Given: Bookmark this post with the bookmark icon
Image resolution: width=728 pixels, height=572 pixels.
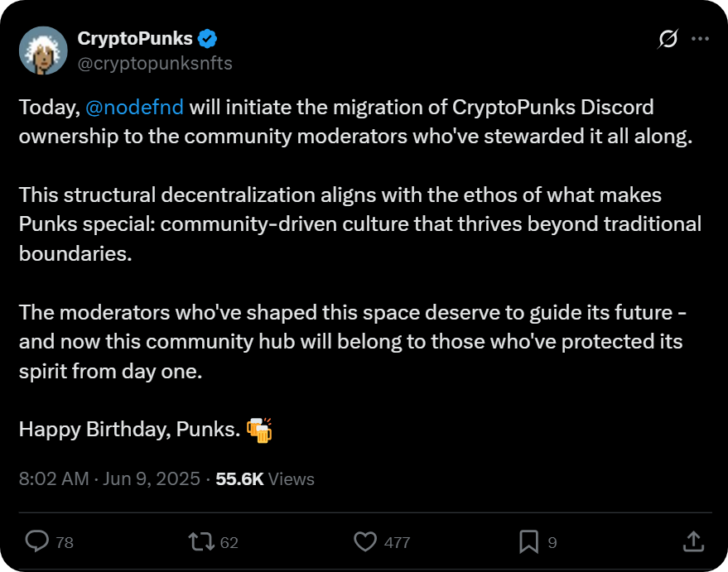Looking at the screenshot, I should click(x=528, y=541).
